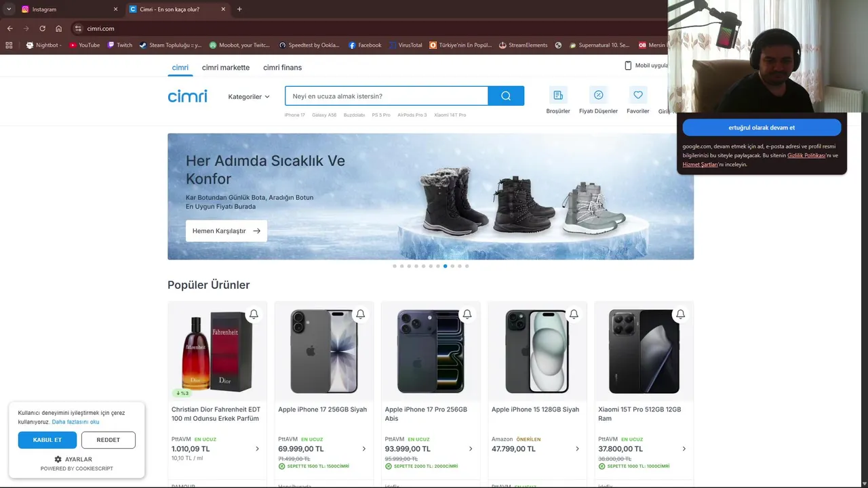Viewport: 868px width, 488px height.
Task: Select the cimri tab in top nav
Action: coord(180,68)
